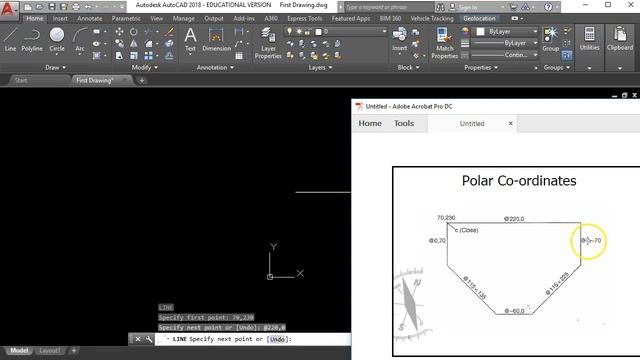Expand the Block panel

coord(409,67)
